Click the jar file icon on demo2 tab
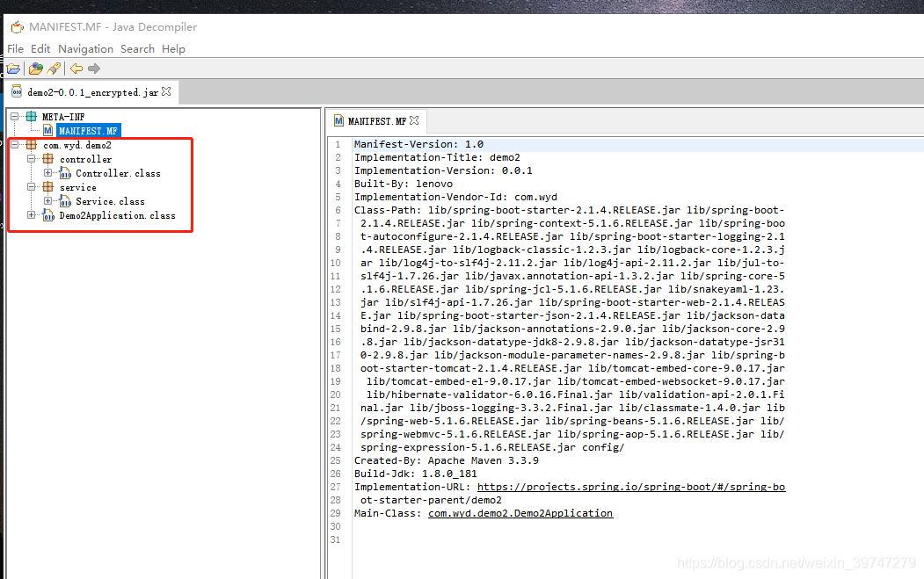The width and height of the screenshot is (924, 579). [x=17, y=92]
